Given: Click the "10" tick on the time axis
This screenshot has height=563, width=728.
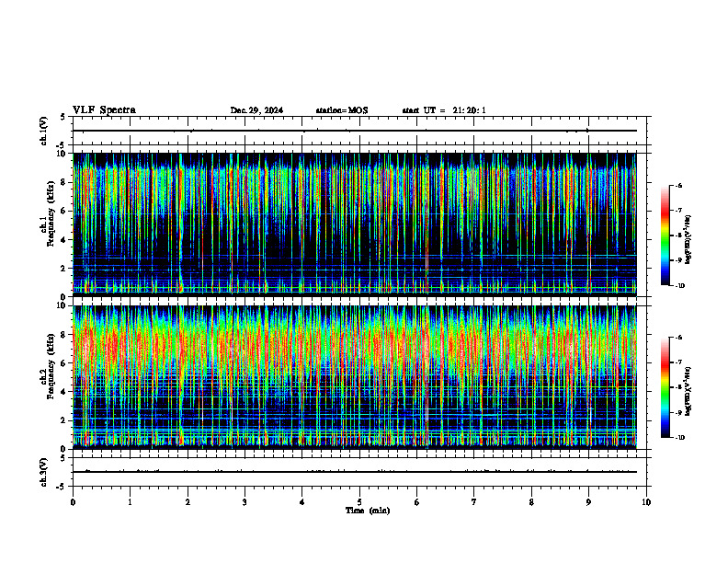Looking at the screenshot, I should 646,502.
